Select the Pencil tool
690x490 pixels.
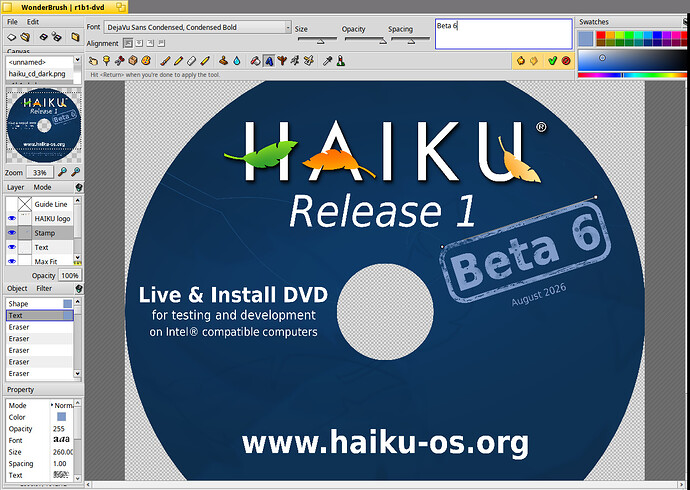(x=178, y=61)
